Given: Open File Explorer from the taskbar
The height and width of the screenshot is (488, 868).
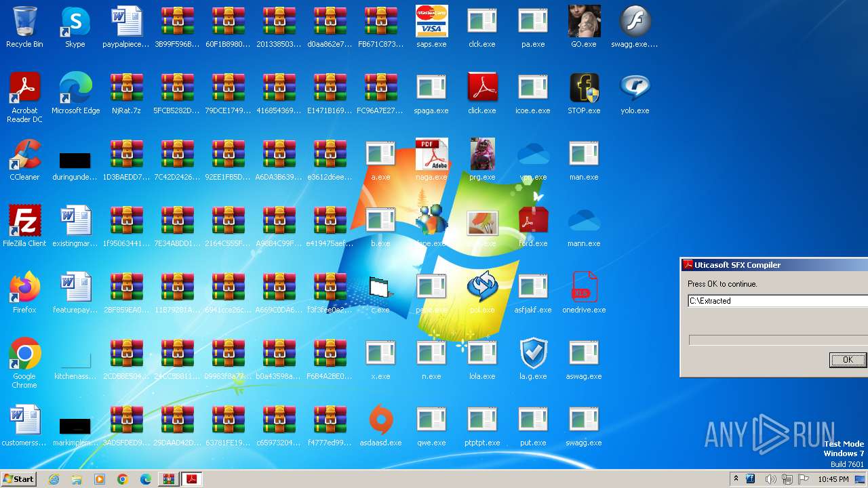Looking at the screenshot, I should pyautogui.click(x=77, y=479).
